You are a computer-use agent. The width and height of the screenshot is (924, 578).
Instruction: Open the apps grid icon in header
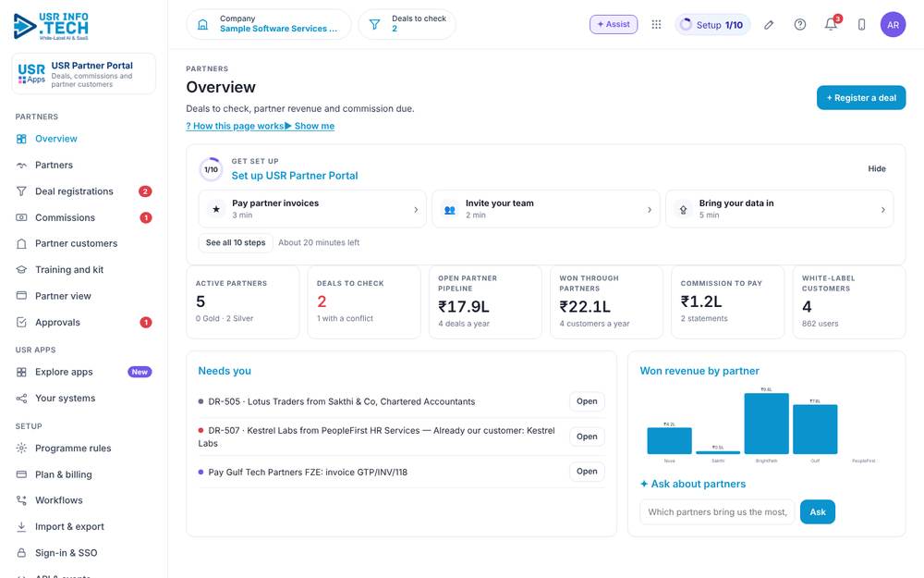[x=656, y=24]
